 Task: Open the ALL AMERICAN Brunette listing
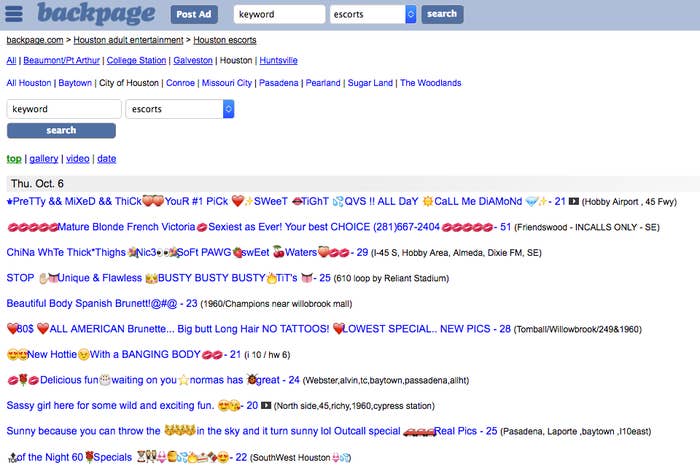click(x=259, y=329)
